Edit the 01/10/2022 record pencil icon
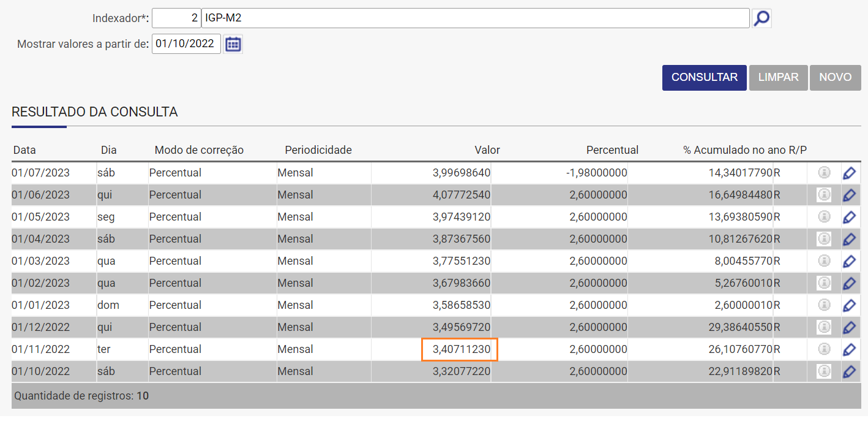Image resolution: width=868 pixels, height=421 pixels. pyautogui.click(x=849, y=371)
